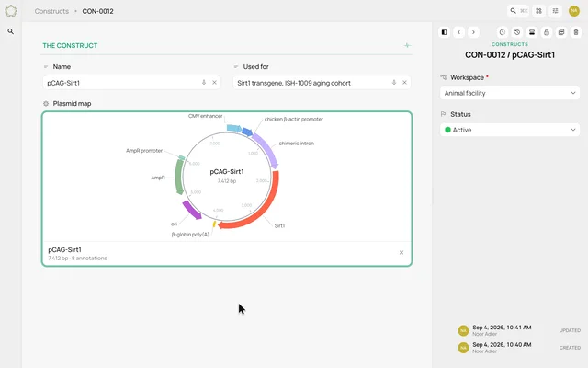Go to the previous record with the left chevron
588x368 pixels.
[x=459, y=32]
